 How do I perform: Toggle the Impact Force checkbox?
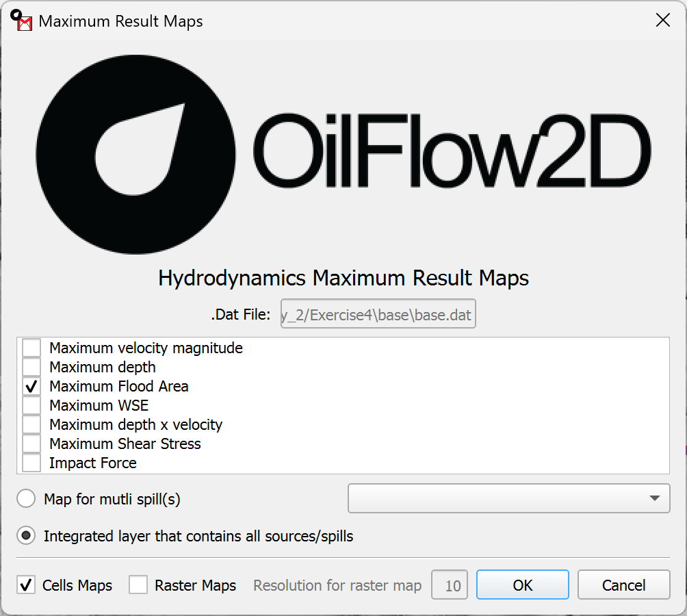31,463
